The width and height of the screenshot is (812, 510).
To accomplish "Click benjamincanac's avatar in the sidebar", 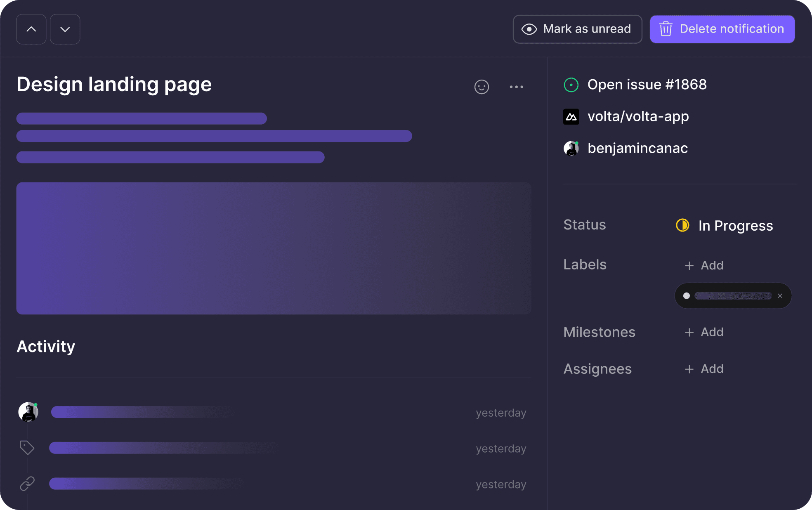I will pyautogui.click(x=571, y=149).
